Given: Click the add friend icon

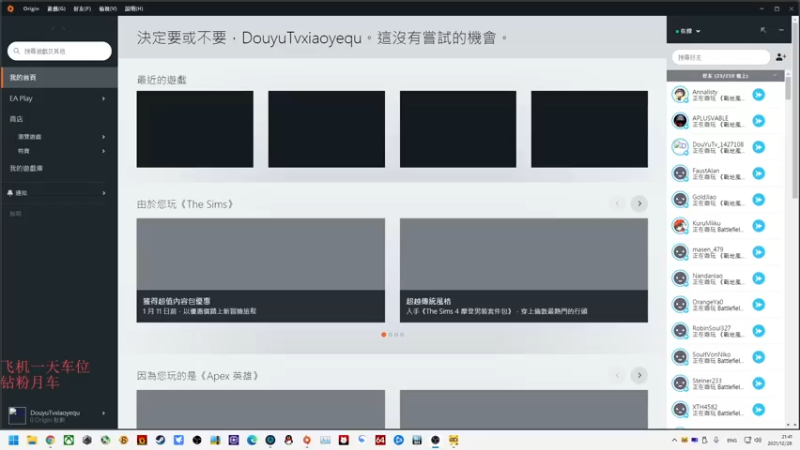Looking at the screenshot, I should 781,57.
